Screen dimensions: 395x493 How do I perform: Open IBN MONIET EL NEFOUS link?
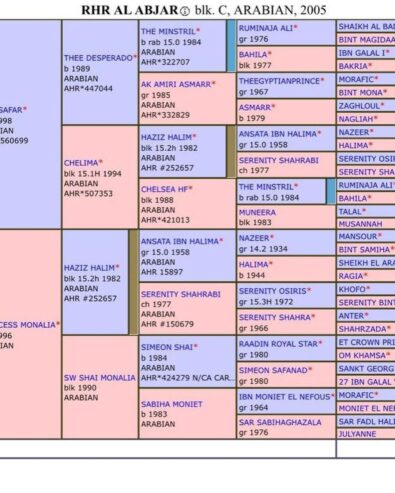[x=284, y=397]
